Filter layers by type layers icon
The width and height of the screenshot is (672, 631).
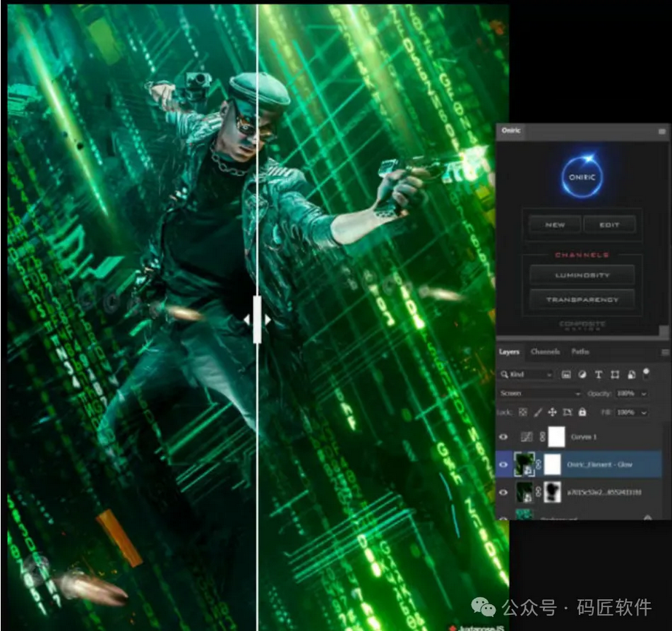point(598,375)
